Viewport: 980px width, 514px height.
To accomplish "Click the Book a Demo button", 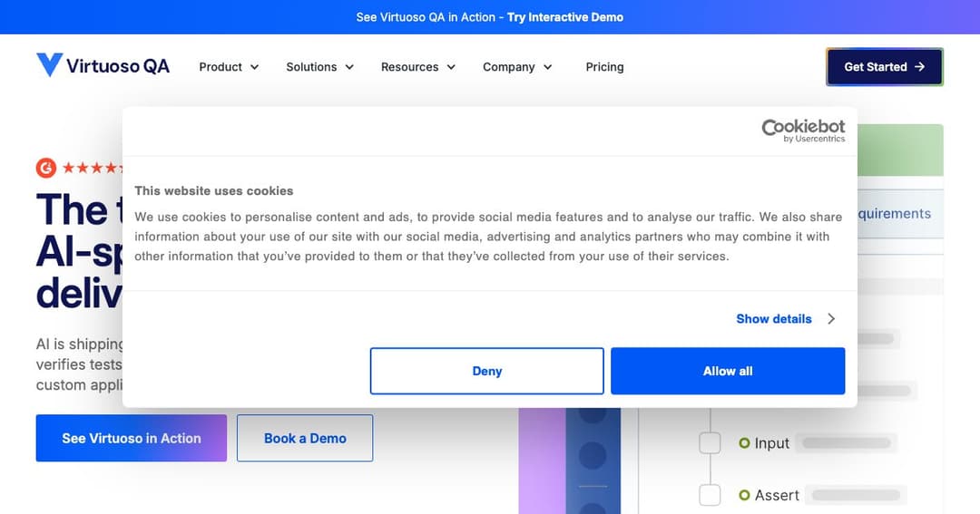I will tap(305, 439).
